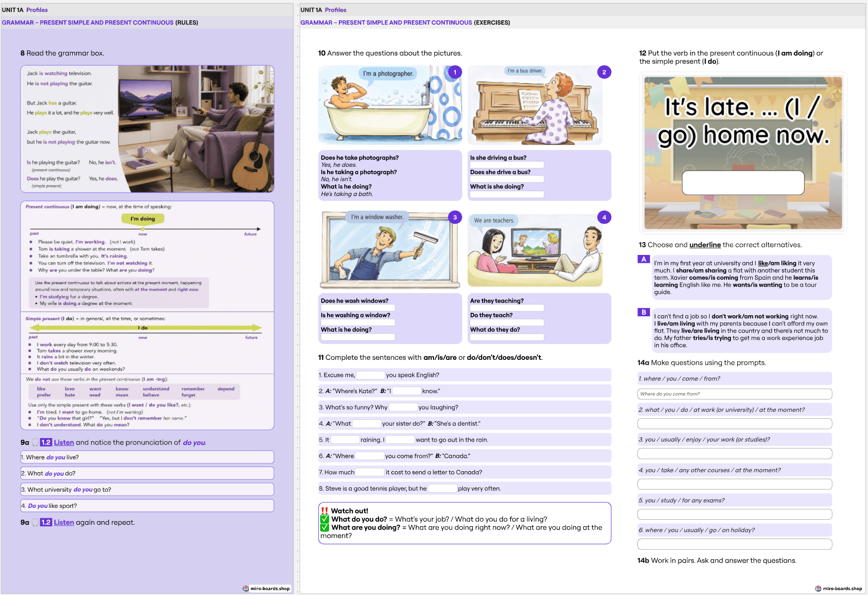This screenshot has height=595, width=868.
Task: Click the red exclamation icon beside 'Watch out!'
Action: [x=325, y=511]
